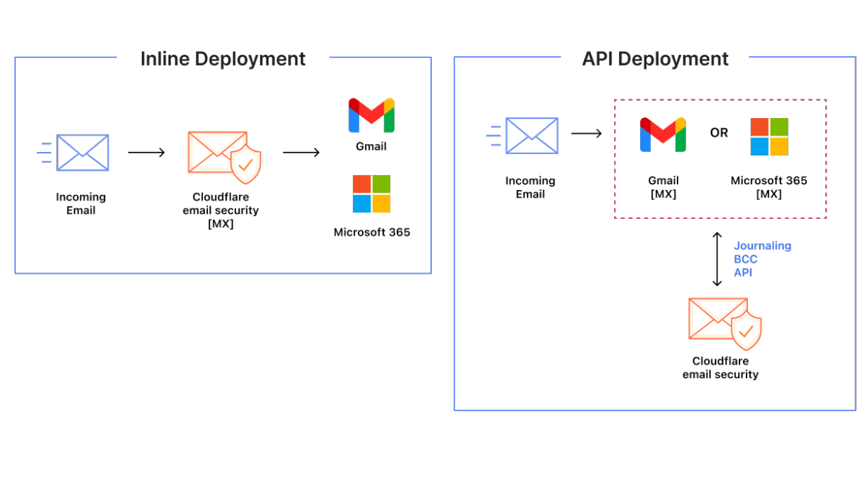Click the blue "API" text below BCC
Viewport: 864px width, 504px height.
tap(743, 272)
